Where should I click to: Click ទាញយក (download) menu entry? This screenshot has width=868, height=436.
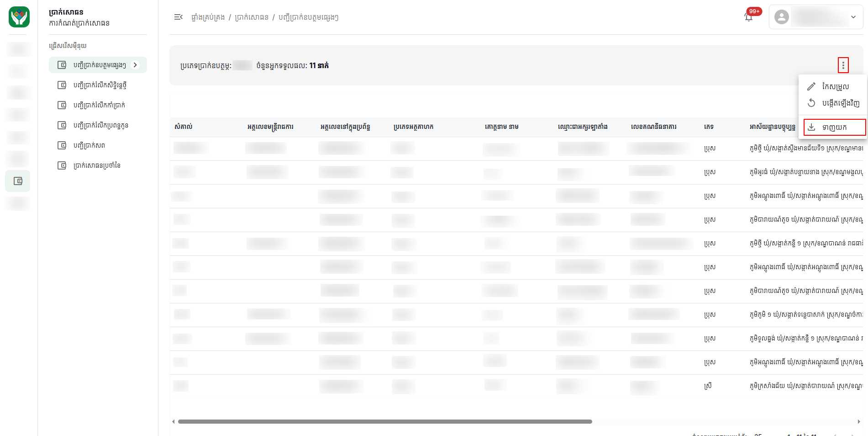click(x=835, y=127)
